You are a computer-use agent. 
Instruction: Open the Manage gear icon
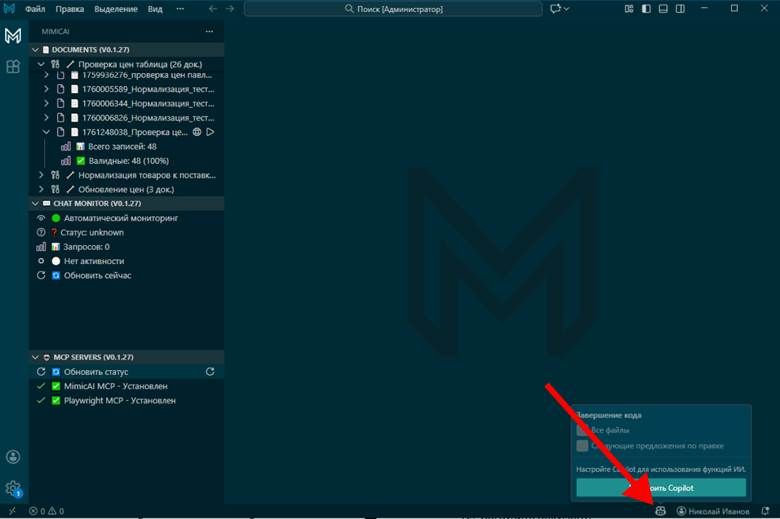[x=13, y=488]
